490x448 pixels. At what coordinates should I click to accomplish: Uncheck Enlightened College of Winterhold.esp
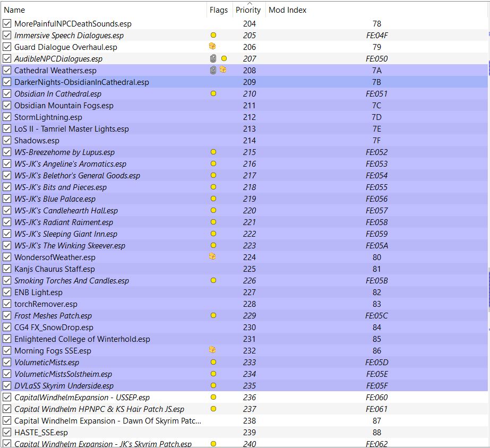pyautogui.click(x=7, y=339)
